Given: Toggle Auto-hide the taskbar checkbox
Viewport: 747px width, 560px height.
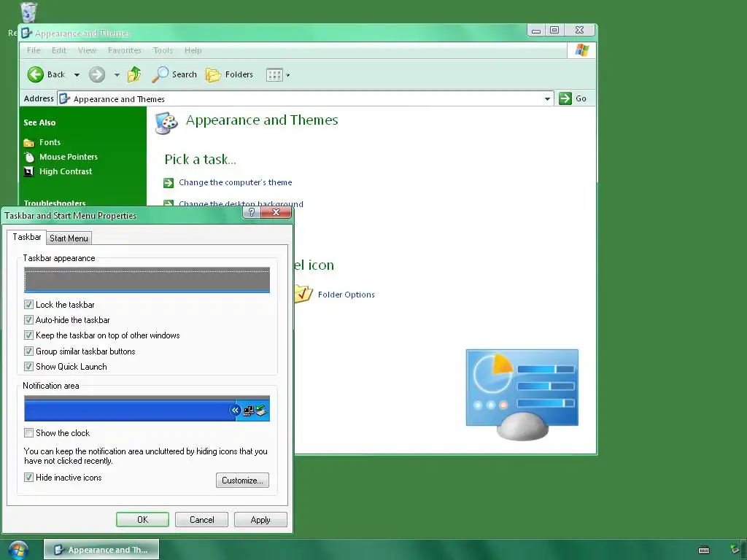Looking at the screenshot, I should [x=28, y=320].
